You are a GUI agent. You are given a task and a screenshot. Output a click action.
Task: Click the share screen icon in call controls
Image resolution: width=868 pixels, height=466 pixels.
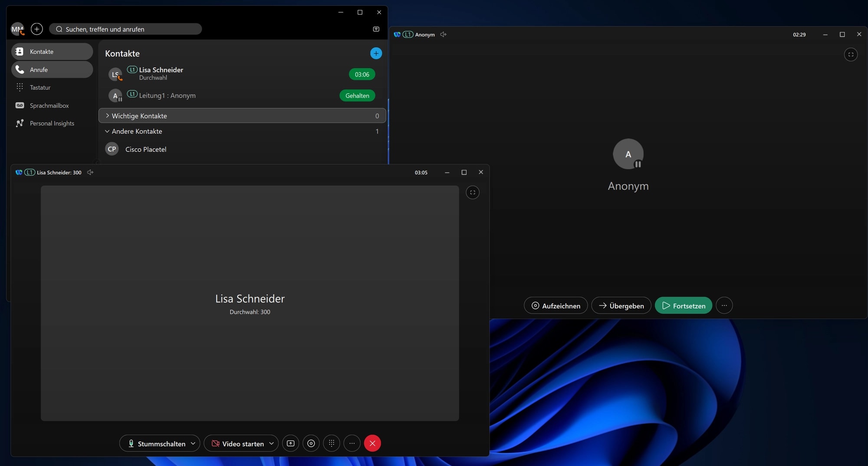[291, 443]
